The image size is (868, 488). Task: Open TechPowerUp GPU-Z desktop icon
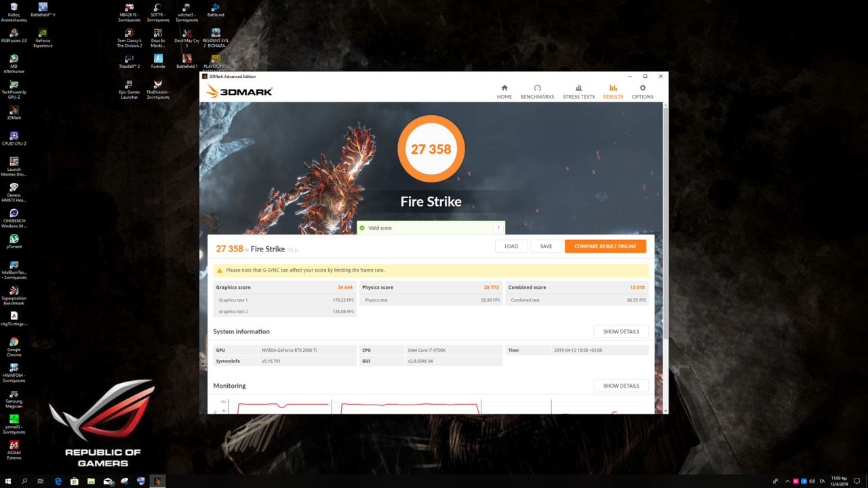tap(14, 89)
